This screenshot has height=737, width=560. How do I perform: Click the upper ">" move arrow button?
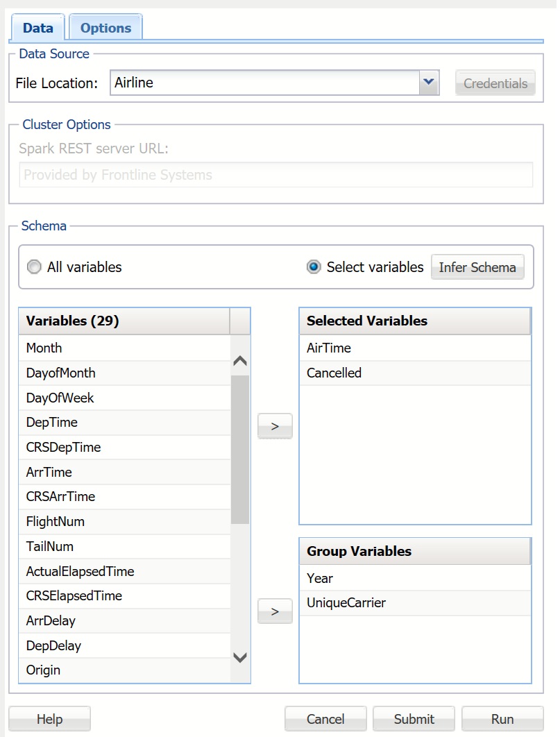tap(275, 426)
